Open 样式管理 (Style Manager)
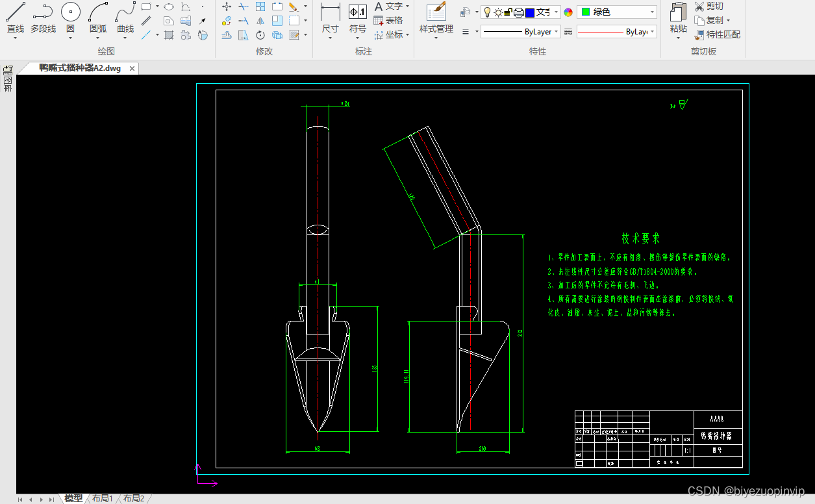This screenshot has width=815, height=504. click(x=436, y=18)
